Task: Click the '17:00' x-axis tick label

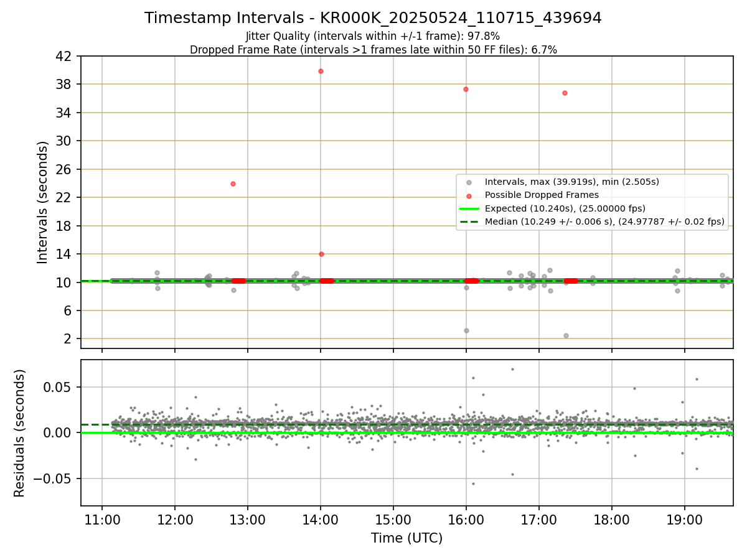Action: 539,520
